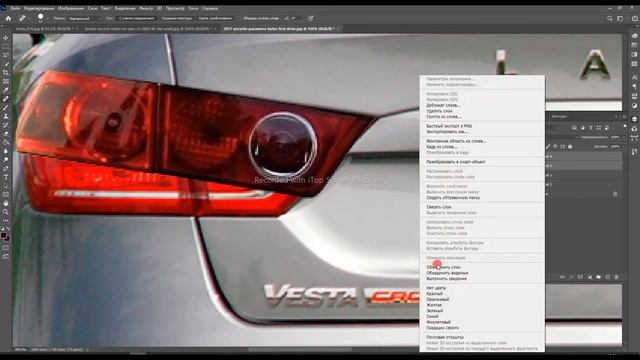Image resolution: width=640 pixels, height=360 pixels.
Task: Click the add layer mask icon
Action: tap(580, 277)
